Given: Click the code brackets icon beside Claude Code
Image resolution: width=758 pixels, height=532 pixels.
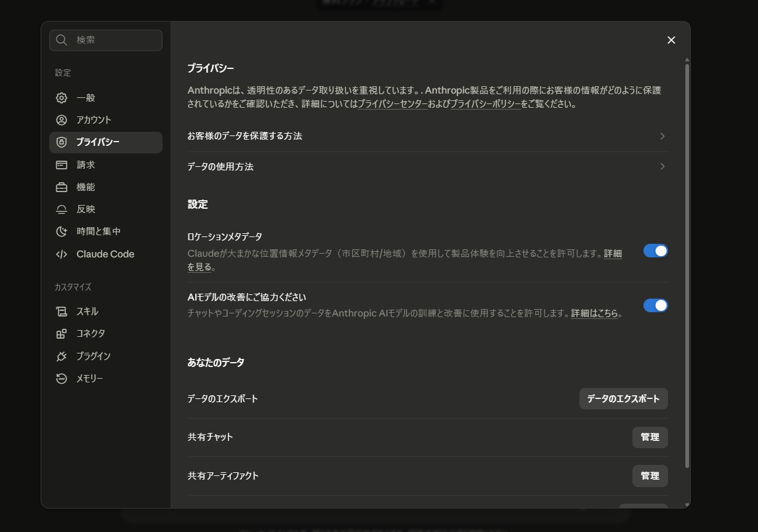Looking at the screenshot, I should coord(62,254).
